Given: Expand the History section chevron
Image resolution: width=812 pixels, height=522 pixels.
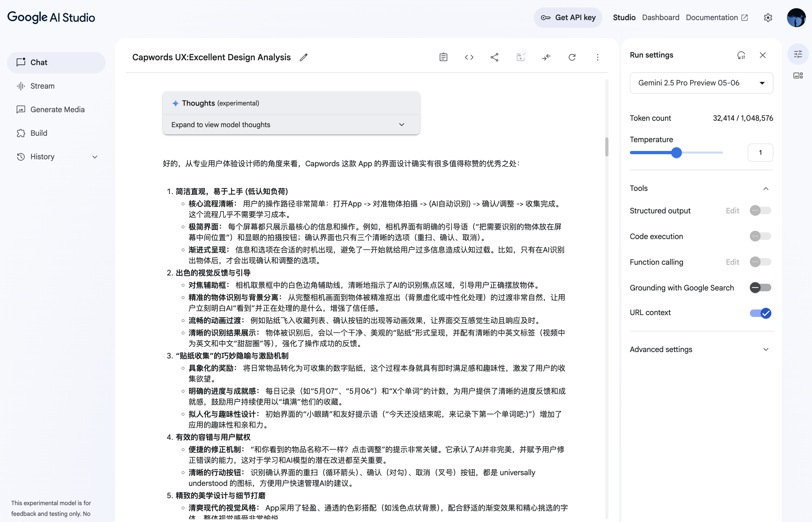Looking at the screenshot, I should 95,157.
